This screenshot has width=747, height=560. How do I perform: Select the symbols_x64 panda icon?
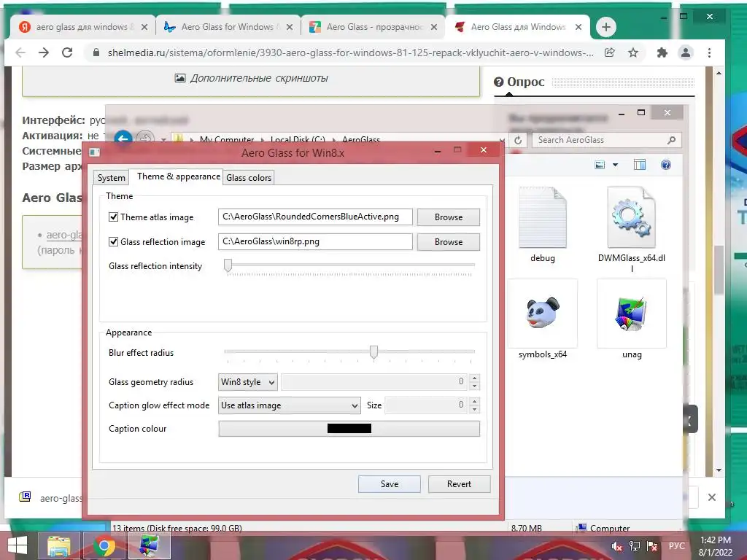point(543,313)
